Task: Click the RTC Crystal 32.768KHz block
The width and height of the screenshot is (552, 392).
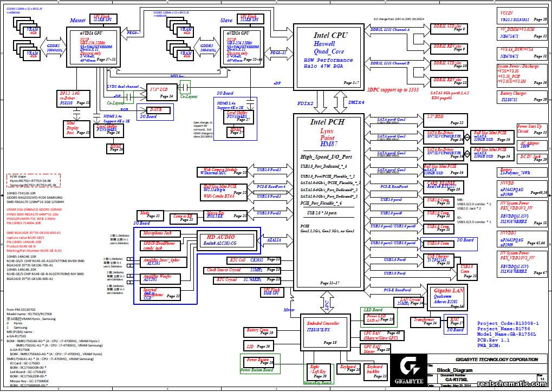Action: pyautogui.click(x=247, y=280)
